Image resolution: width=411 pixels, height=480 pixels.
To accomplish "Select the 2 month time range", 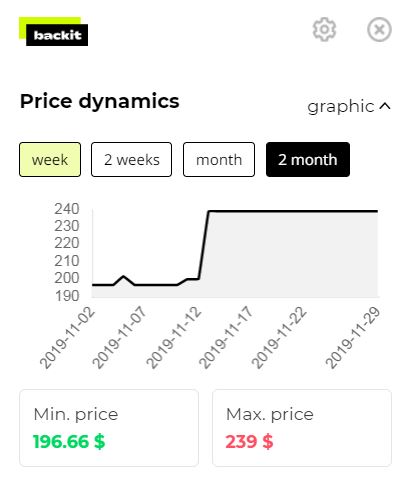I will (308, 160).
